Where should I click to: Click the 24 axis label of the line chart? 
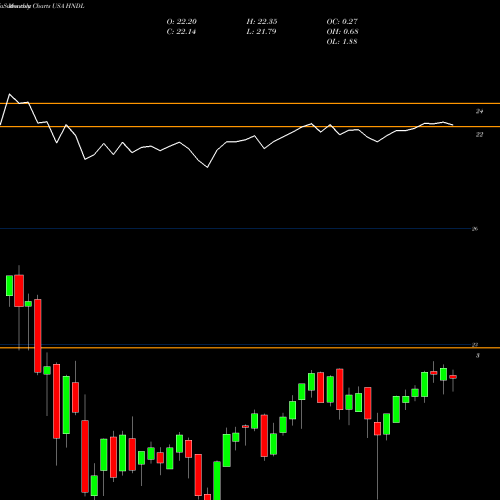pyautogui.click(x=479, y=111)
